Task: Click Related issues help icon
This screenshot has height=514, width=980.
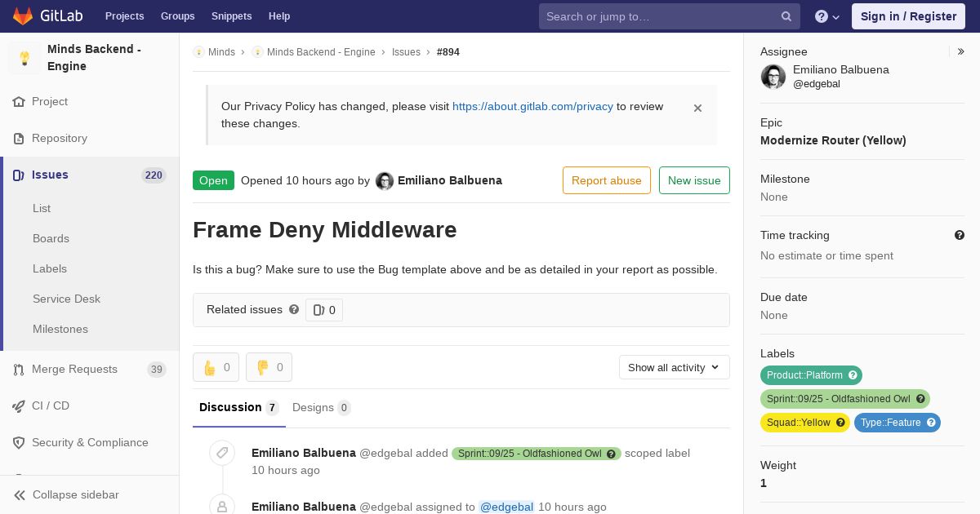Action: [x=294, y=310]
